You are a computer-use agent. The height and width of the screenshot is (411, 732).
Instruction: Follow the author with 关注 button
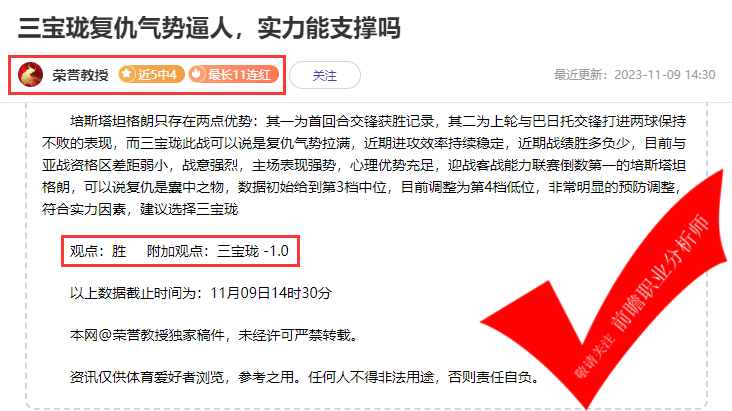pyautogui.click(x=325, y=75)
